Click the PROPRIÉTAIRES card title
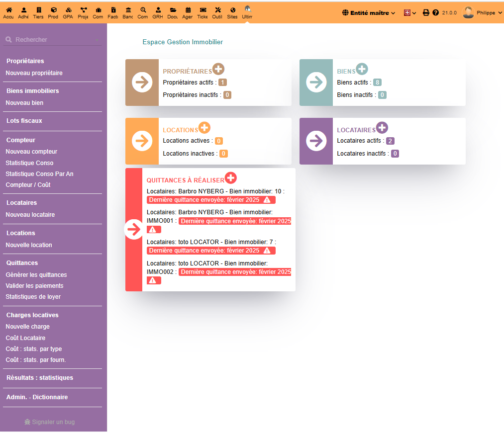504x438 pixels. 188,71
